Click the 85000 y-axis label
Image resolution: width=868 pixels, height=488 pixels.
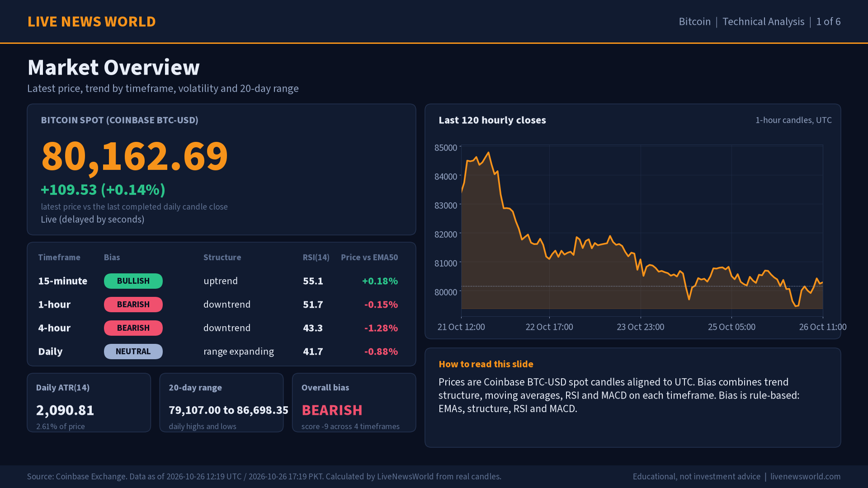point(445,148)
